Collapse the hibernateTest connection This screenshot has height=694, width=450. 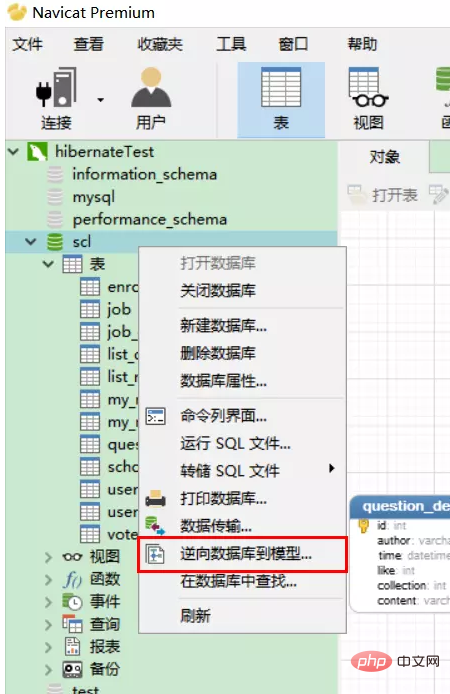point(14,152)
